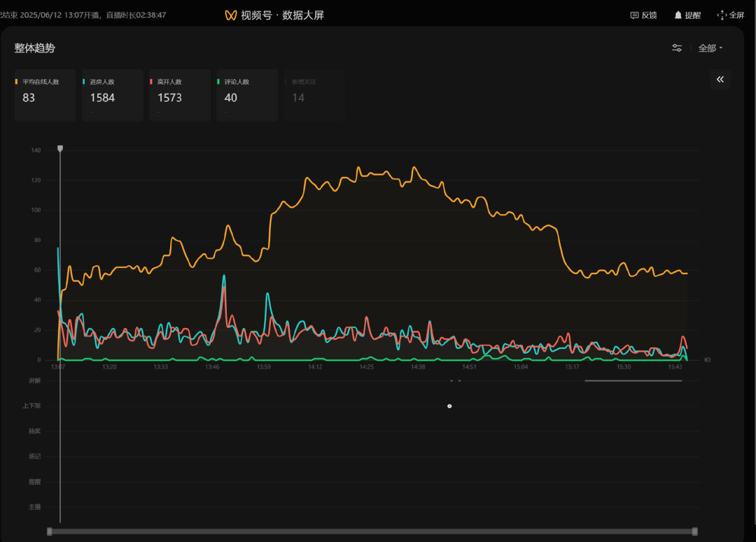Click the timeline cursor handle at top
This screenshot has width=756, height=542.
(60, 149)
